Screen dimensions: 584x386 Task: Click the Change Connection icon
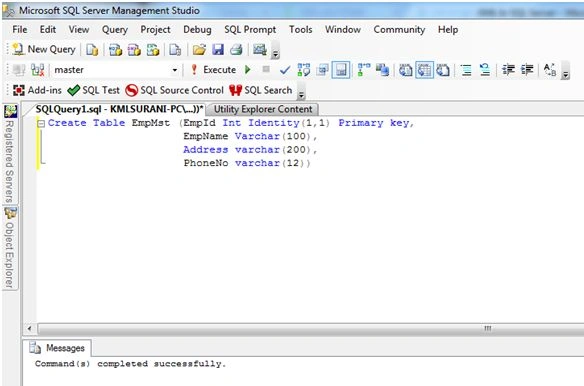pyautogui.click(x=38, y=70)
